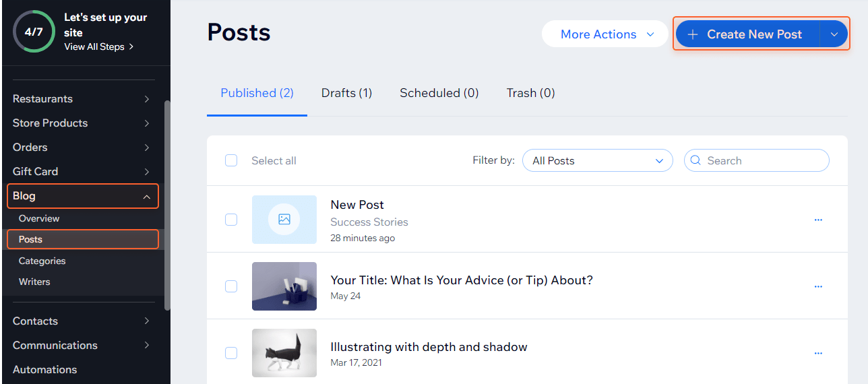The height and width of the screenshot is (384, 868).
Task: Check the box for New Post
Action: (231, 220)
